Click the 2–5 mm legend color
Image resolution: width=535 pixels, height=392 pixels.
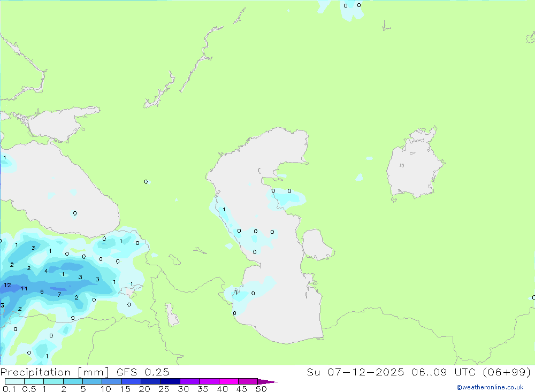pos(73,381)
